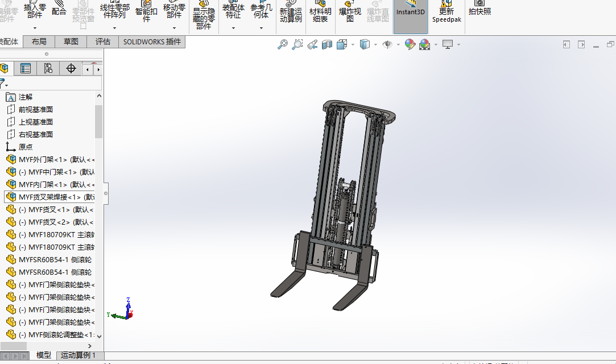Open the SOLIDWORKS 插件 tab

[x=152, y=42]
